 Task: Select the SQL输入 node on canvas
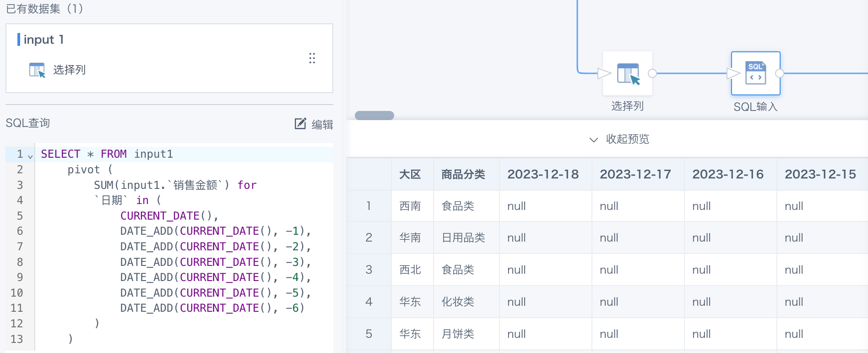point(756,73)
